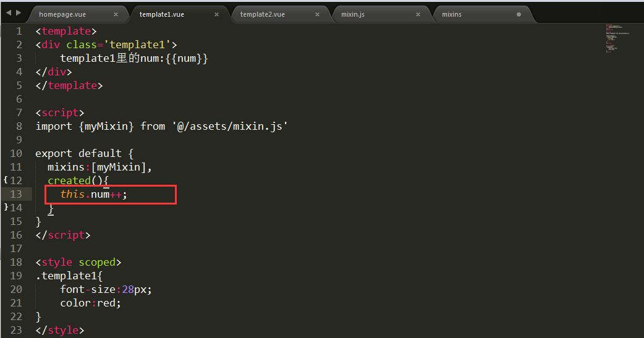Click the div class='template1' line
This screenshot has width=644, height=338.
tap(106, 44)
